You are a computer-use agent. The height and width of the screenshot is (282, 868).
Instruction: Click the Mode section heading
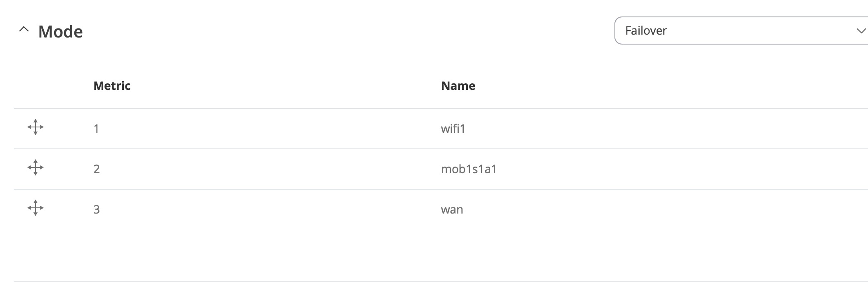tap(60, 31)
